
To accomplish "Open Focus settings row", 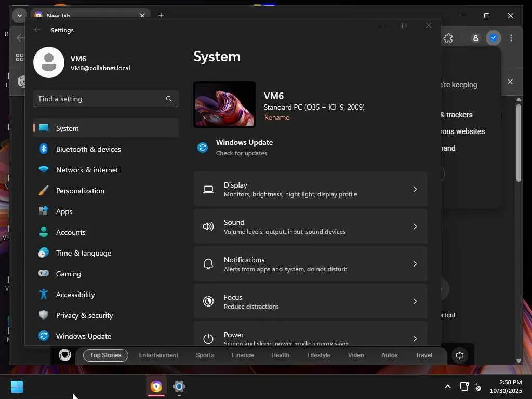I will click(311, 301).
